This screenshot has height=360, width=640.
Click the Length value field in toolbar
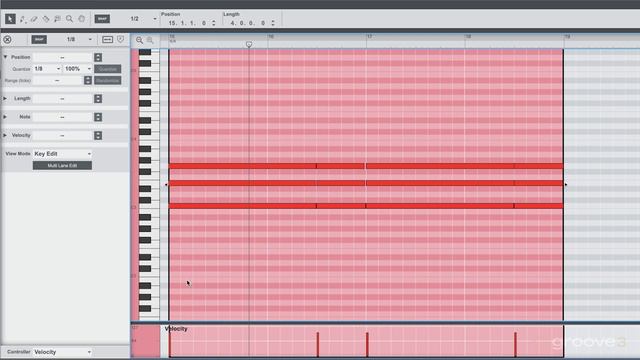pos(248,23)
